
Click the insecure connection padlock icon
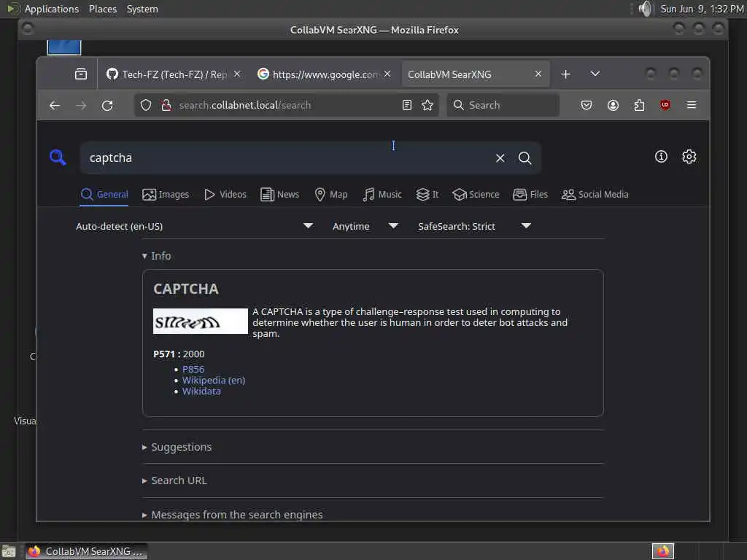(166, 105)
